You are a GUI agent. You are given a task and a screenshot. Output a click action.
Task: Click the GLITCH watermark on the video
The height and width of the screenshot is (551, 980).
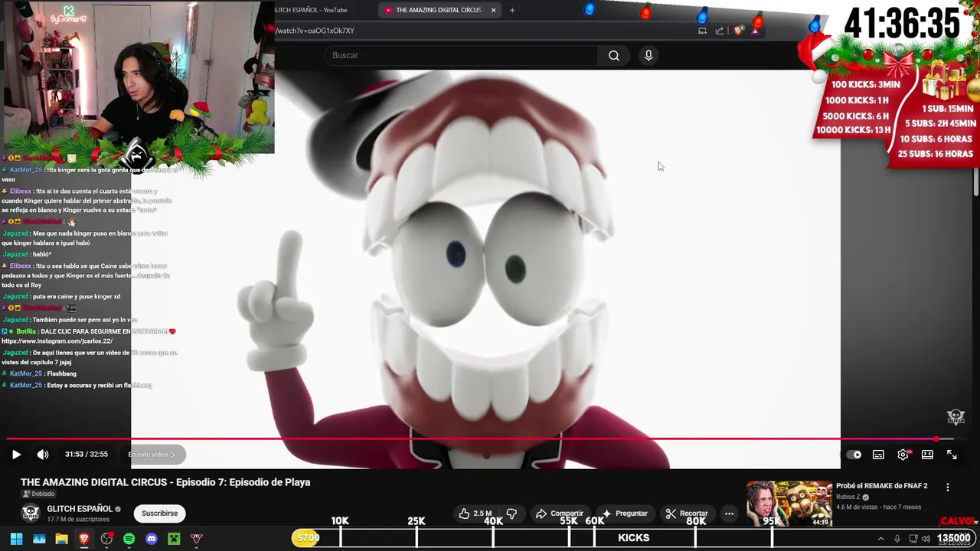955,417
